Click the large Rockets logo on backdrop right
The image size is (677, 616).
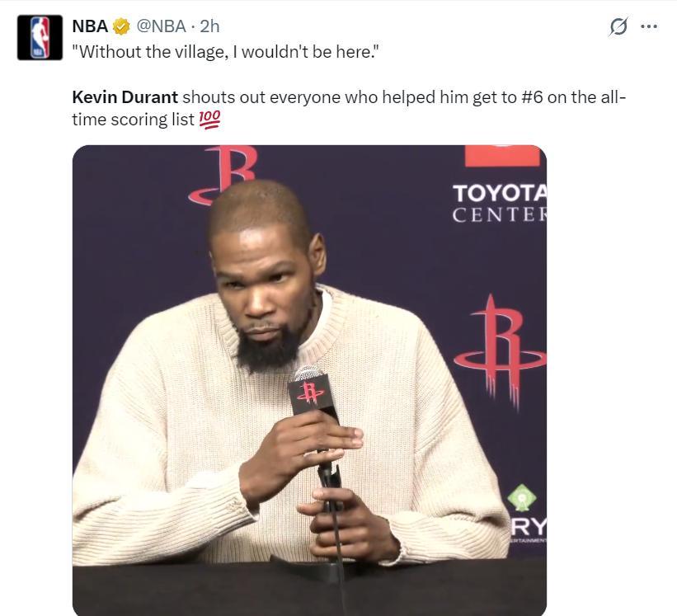point(500,350)
